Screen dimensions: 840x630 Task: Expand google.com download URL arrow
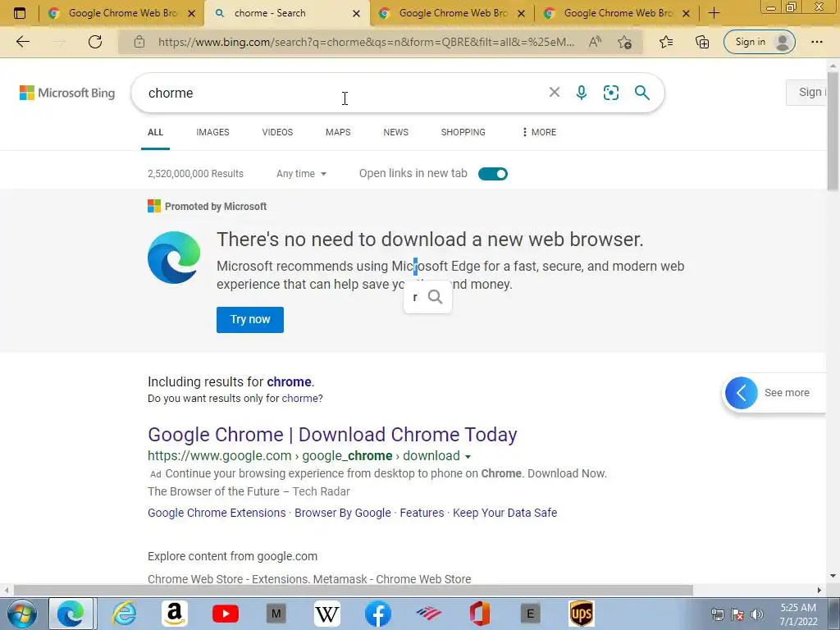point(468,456)
